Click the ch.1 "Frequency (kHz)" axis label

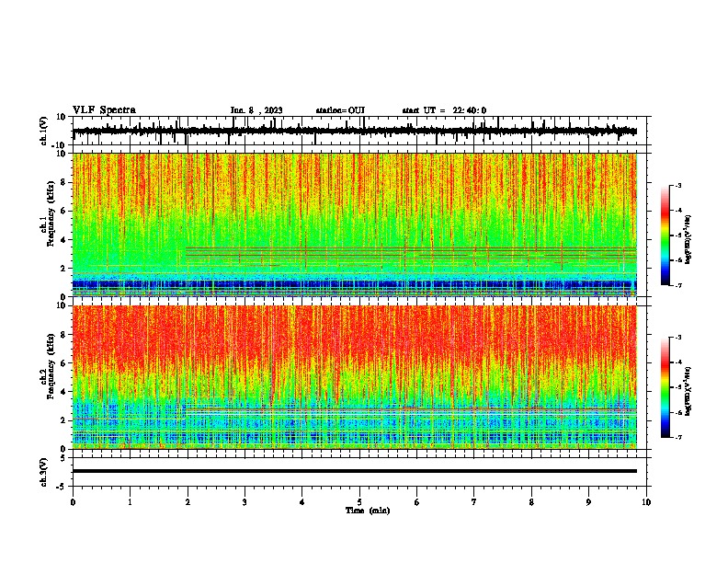[51, 213]
